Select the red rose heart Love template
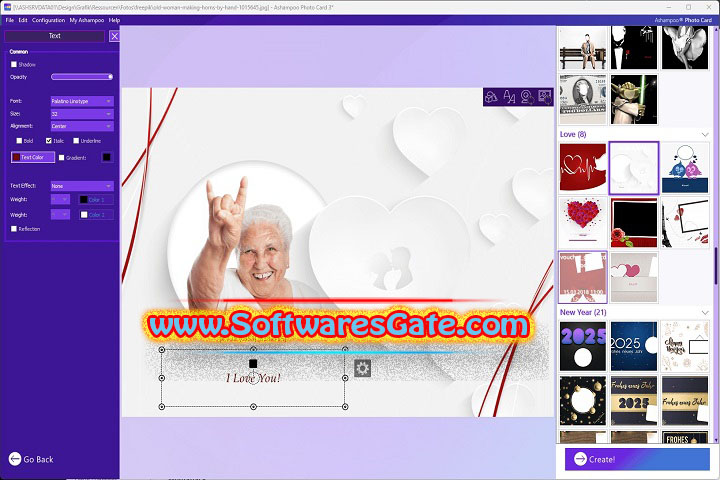The width and height of the screenshot is (720, 480). click(x=583, y=222)
